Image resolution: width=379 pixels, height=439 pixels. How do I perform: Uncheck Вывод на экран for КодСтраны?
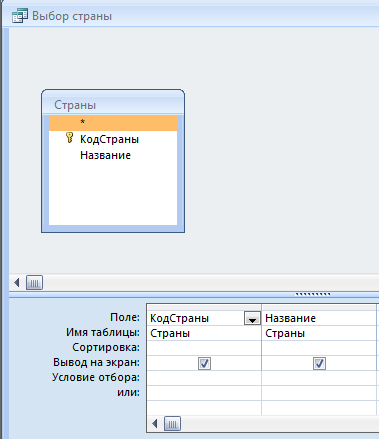pyautogui.click(x=204, y=363)
